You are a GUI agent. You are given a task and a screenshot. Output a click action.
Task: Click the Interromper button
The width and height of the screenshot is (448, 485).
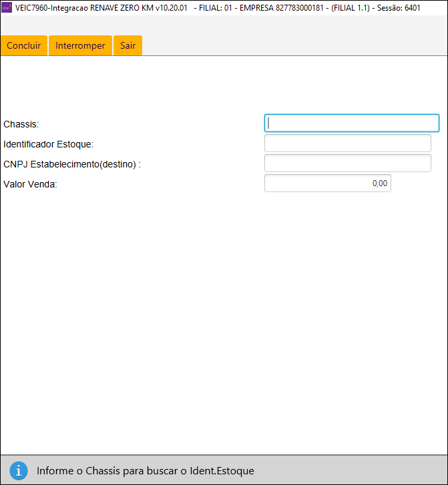pyautogui.click(x=80, y=45)
